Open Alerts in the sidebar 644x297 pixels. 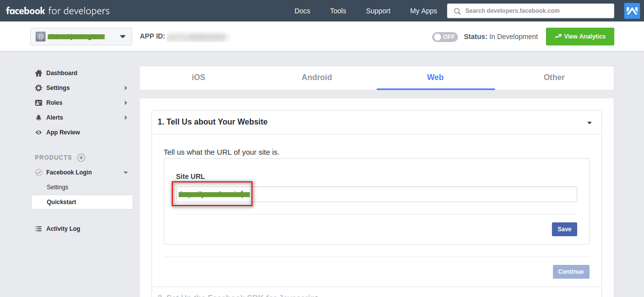click(x=55, y=118)
